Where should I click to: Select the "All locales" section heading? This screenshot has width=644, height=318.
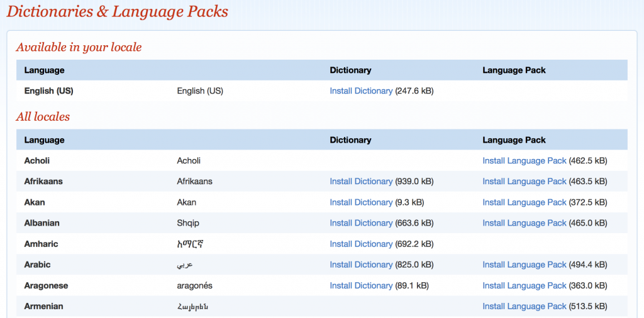(x=43, y=117)
